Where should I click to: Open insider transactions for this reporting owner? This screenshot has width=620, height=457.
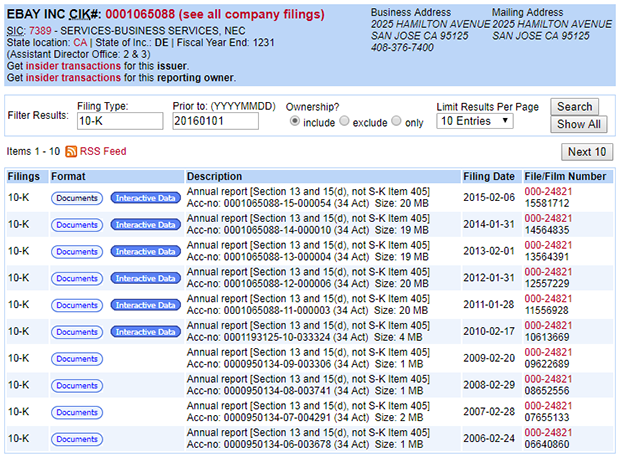tap(73, 78)
